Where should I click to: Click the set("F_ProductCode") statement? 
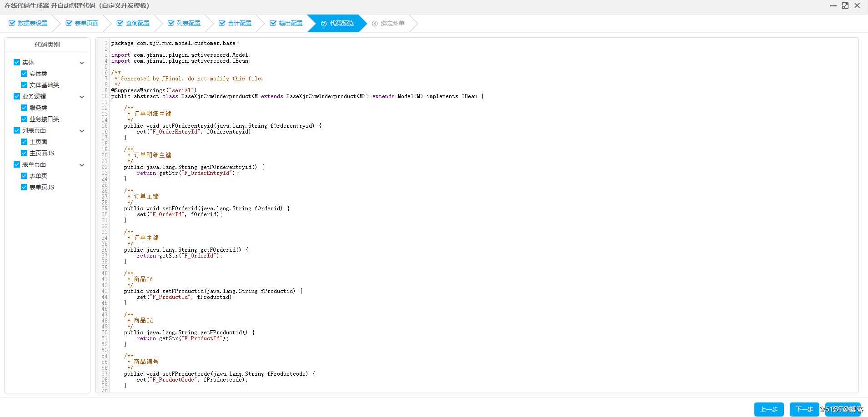coord(192,380)
